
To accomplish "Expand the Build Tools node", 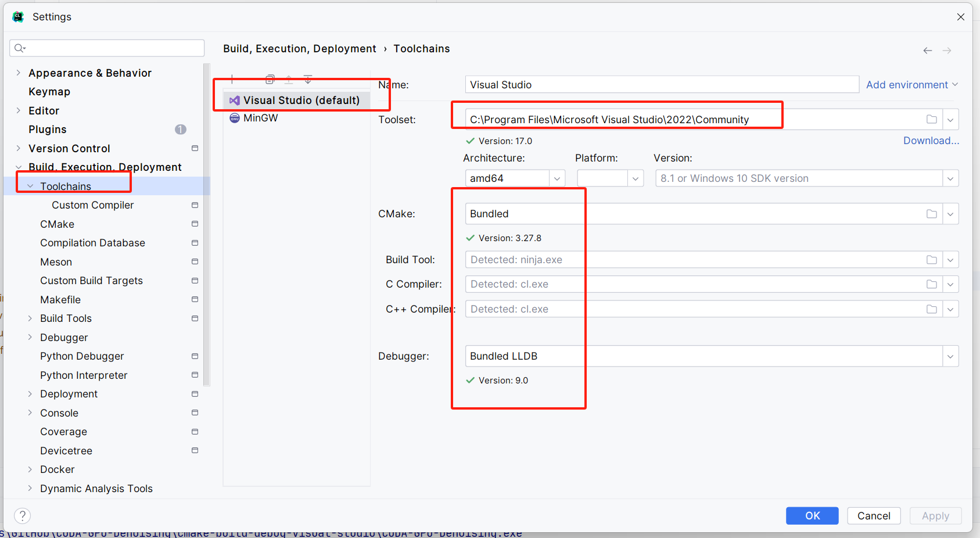I will point(30,318).
